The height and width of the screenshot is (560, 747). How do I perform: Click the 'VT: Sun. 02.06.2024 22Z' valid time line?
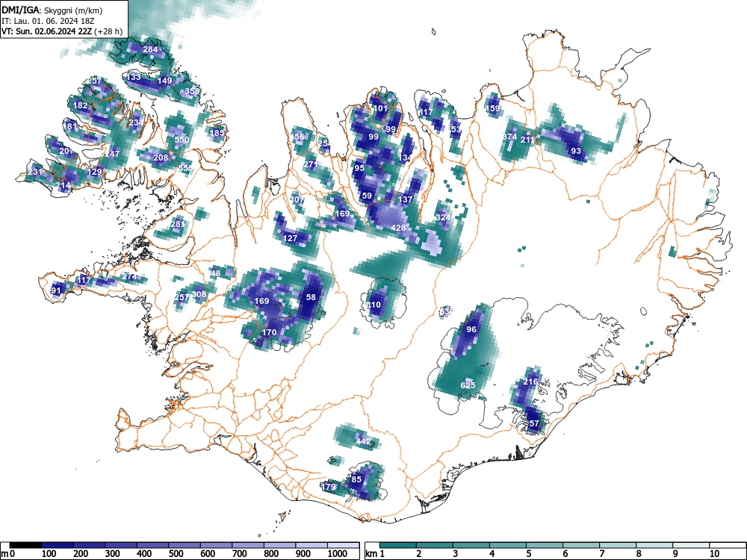[x=48, y=31]
